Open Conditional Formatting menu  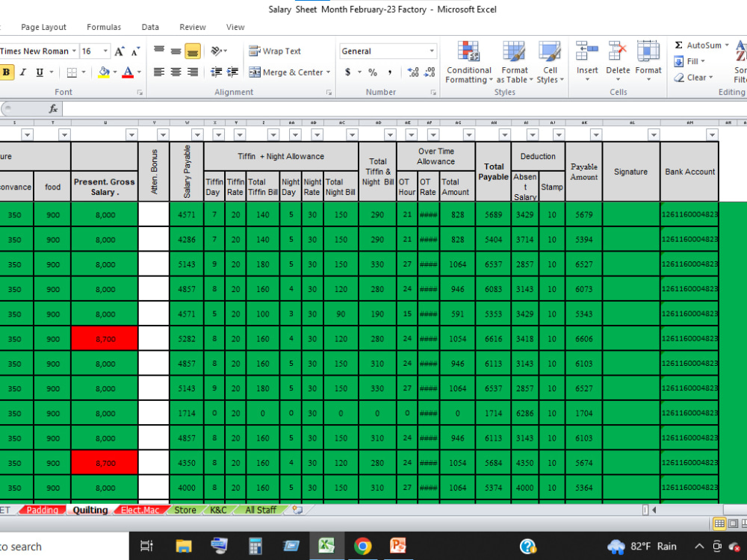pyautogui.click(x=469, y=62)
